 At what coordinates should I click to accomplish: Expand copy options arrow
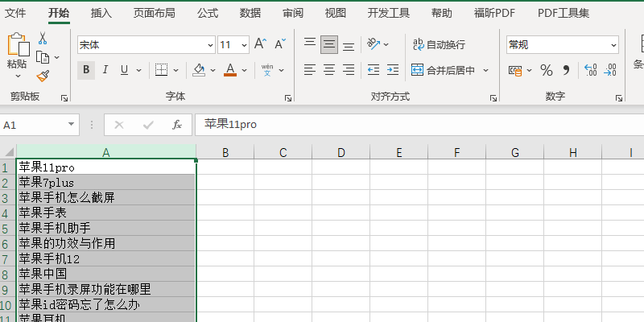[x=56, y=57]
